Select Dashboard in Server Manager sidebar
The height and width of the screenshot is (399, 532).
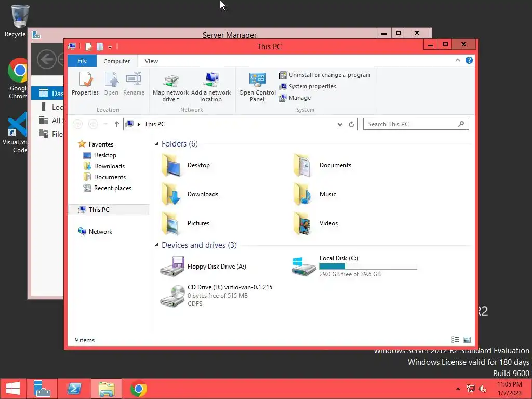[x=47, y=94]
